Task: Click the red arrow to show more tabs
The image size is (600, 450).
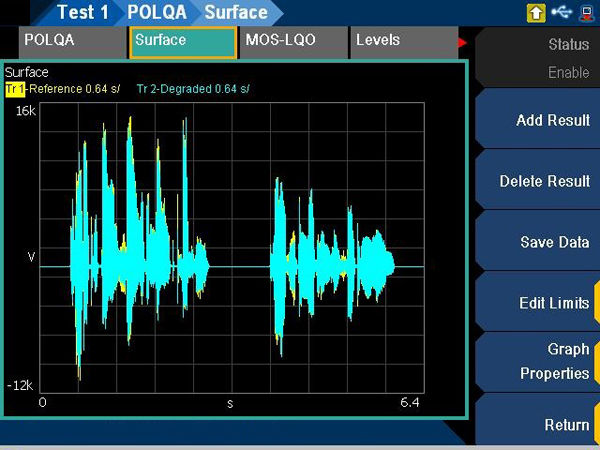Action: [462, 42]
